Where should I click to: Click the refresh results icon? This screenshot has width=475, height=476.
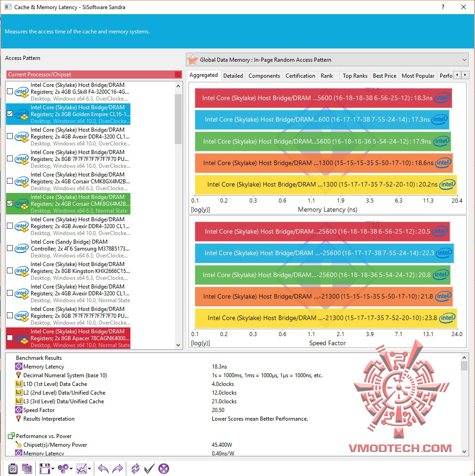(x=135, y=469)
